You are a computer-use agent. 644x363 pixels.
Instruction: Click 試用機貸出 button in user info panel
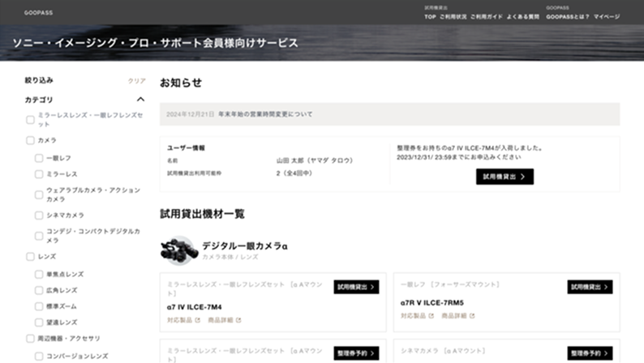[x=504, y=177]
